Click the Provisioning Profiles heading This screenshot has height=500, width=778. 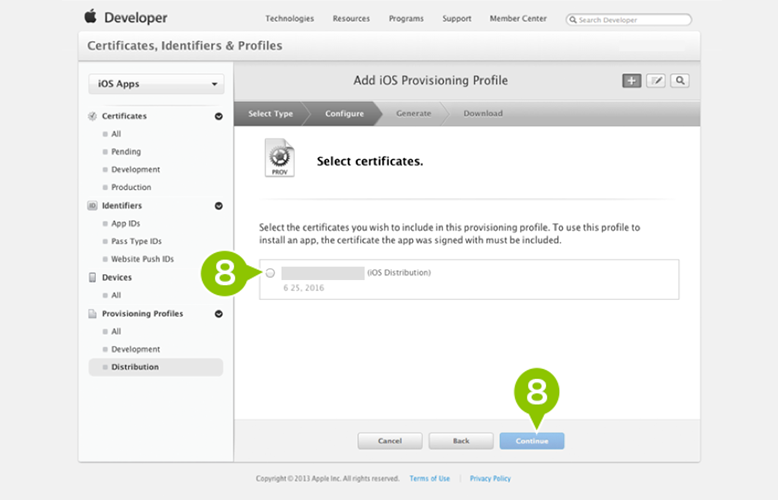point(142,314)
